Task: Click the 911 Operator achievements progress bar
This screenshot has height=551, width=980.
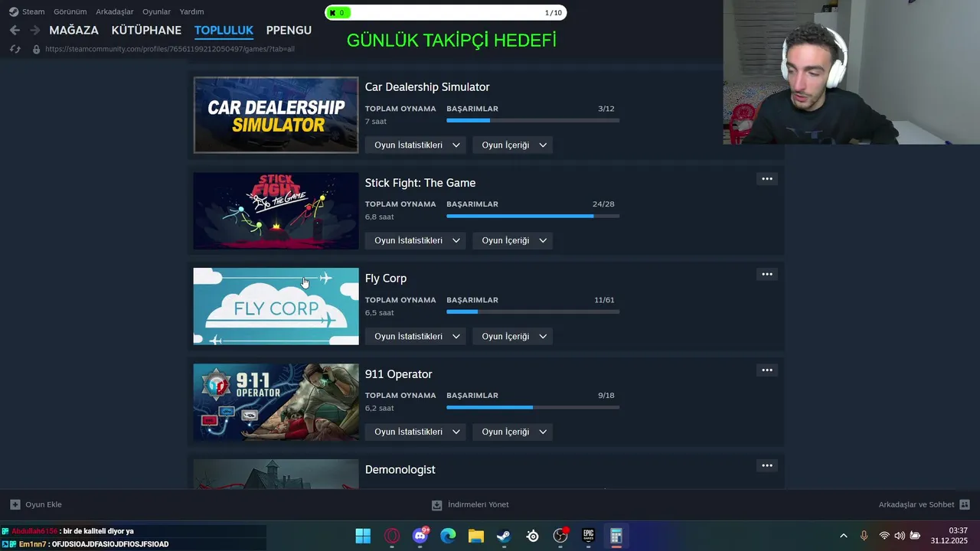Action: (533, 407)
